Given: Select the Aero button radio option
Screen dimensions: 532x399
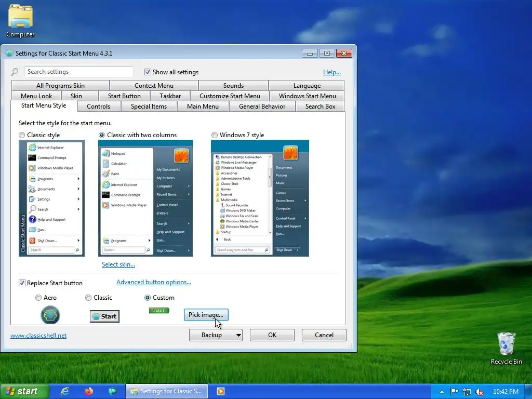Looking at the screenshot, I should tap(38, 298).
